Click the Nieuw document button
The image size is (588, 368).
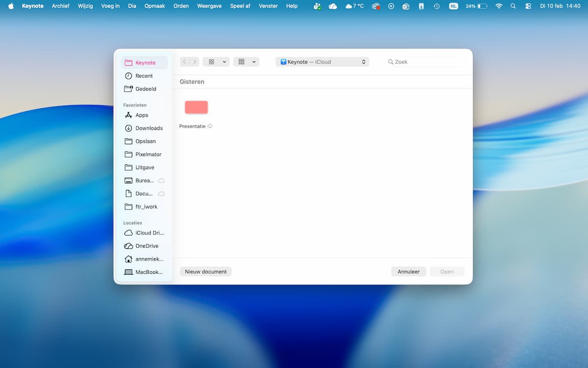pos(206,272)
